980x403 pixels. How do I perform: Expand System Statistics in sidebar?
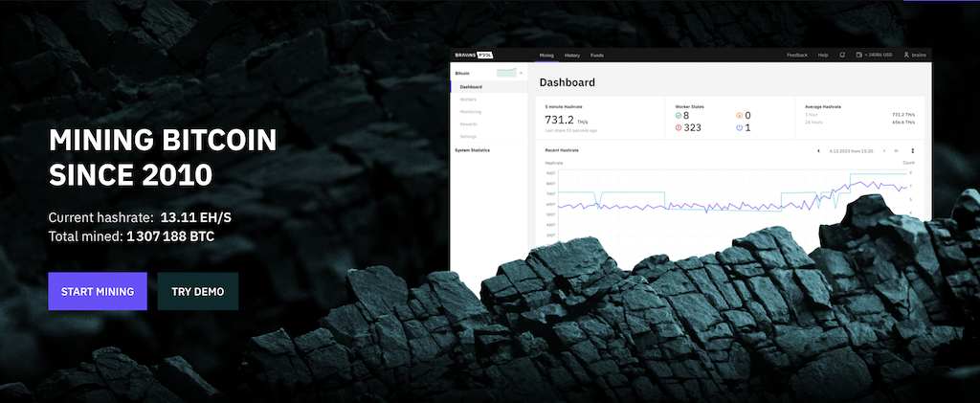click(473, 150)
